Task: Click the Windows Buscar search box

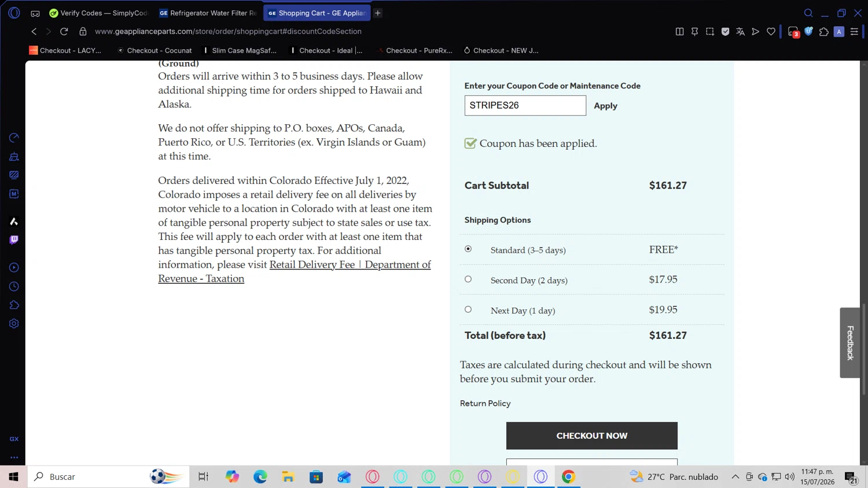Action: pyautogui.click(x=108, y=476)
